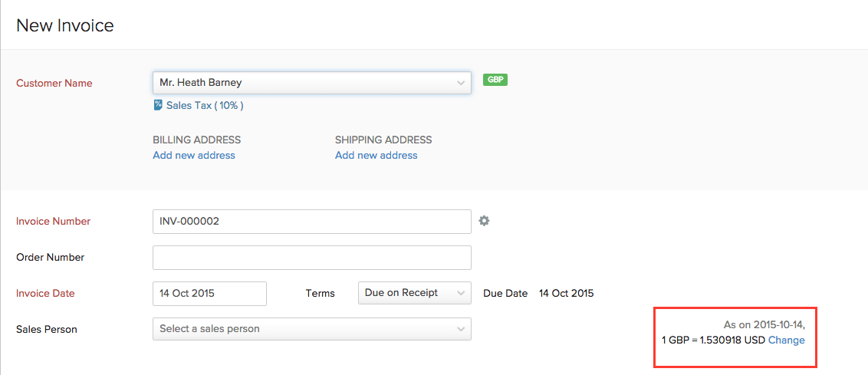Open the Customer Name dropdown
Screen dimensions: 868x375
click(311, 83)
